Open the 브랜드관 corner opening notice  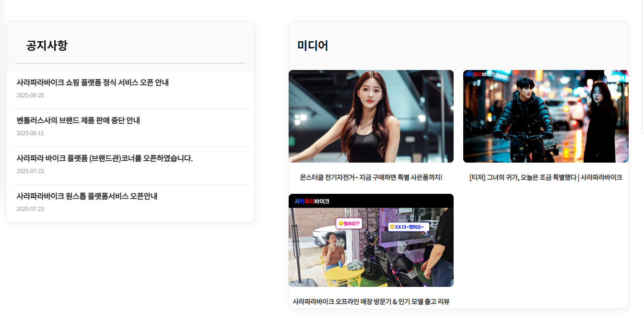[x=105, y=158]
